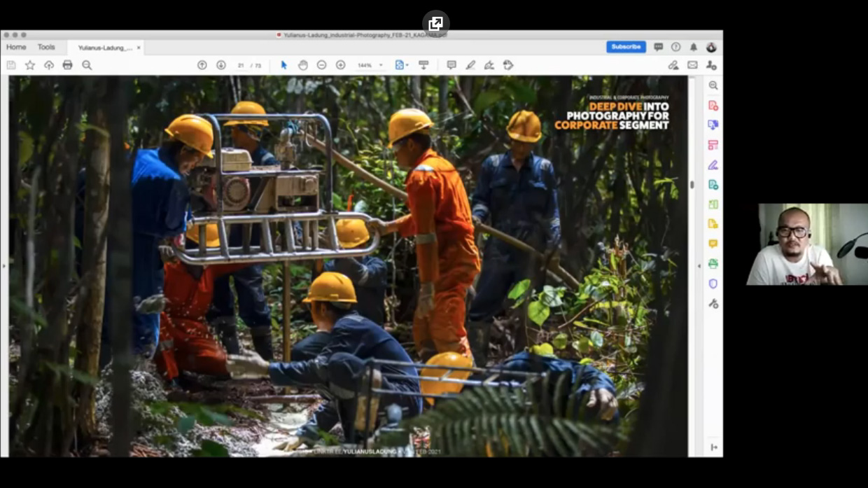Viewport: 868px width, 488px height.
Task: Open the zoom level 144% dropdown
Action: coord(370,65)
